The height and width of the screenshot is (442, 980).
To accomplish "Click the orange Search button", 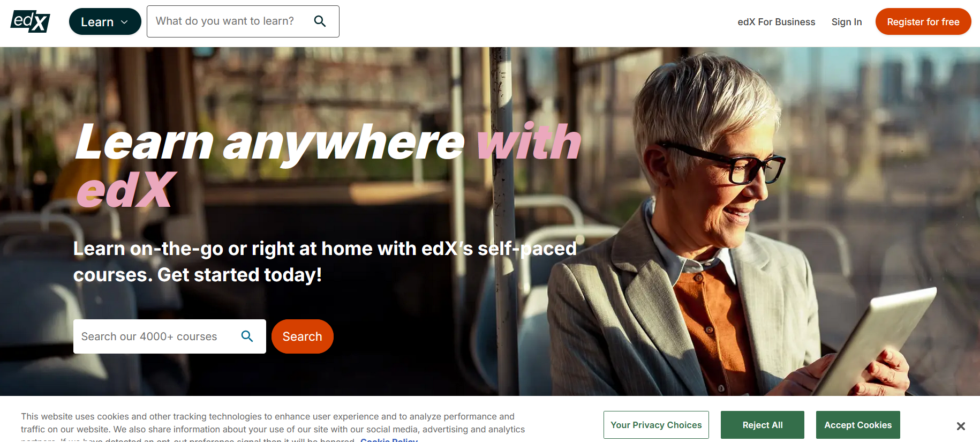I will tap(303, 336).
